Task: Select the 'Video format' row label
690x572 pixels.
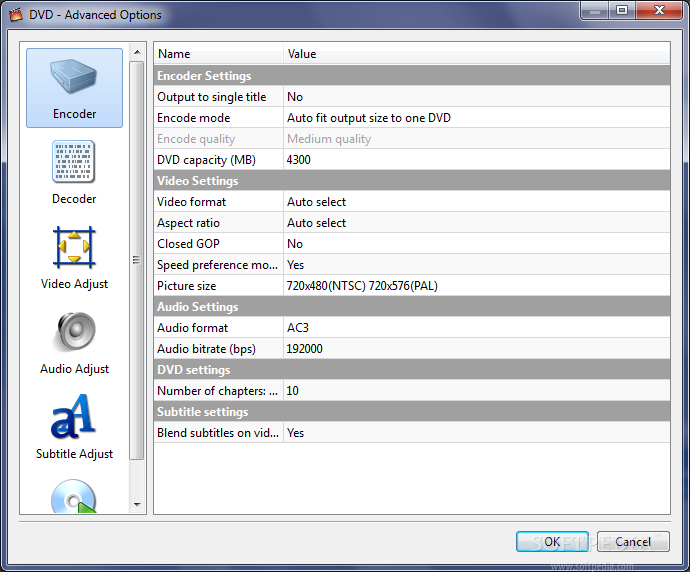Action: pyautogui.click(x=191, y=202)
